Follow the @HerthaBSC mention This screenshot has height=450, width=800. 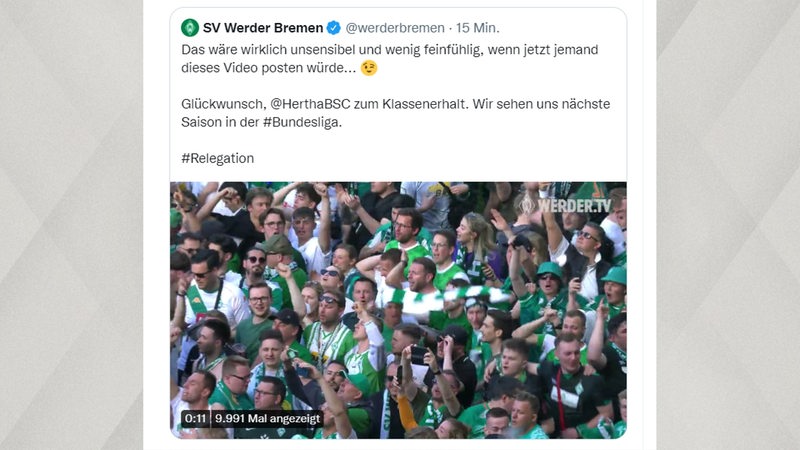pyautogui.click(x=310, y=104)
